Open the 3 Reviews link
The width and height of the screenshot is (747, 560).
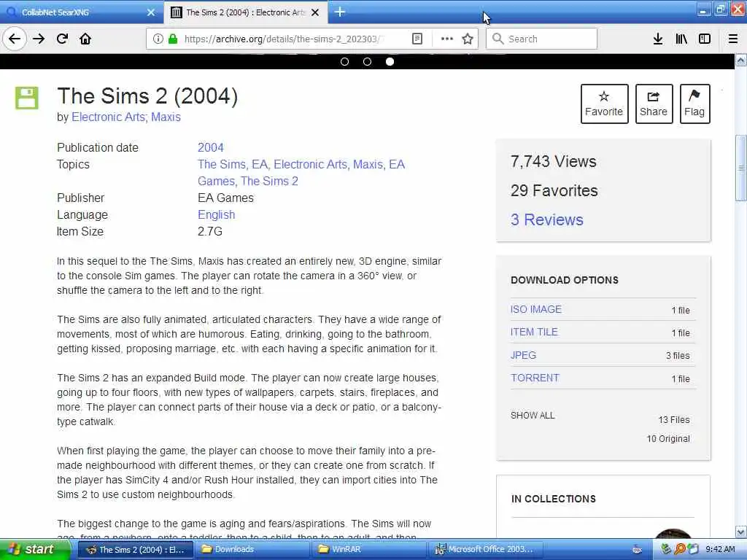tap(547, 219)
